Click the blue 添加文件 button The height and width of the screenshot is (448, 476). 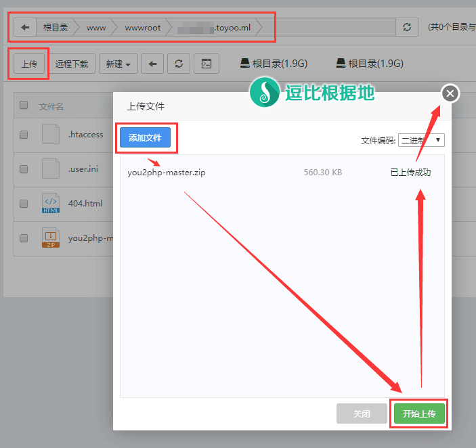(x=145, y=137)
